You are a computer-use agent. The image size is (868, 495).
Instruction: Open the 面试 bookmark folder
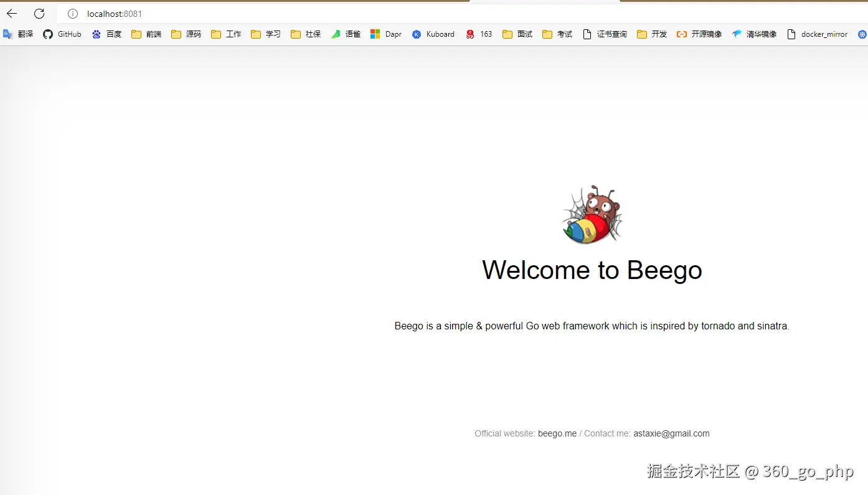[517, 34]
